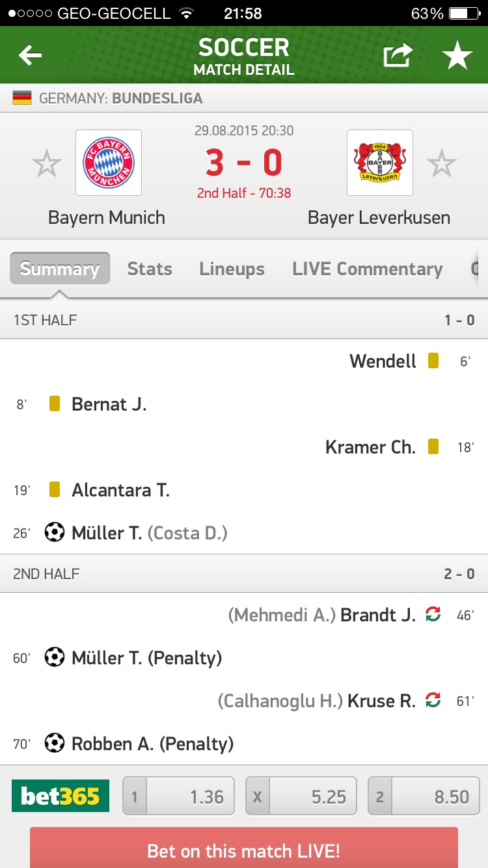Viewport: 488px width, 868px height.
Task: Toggle favorite star beside Bayern Munich
Action: point(47,163)
